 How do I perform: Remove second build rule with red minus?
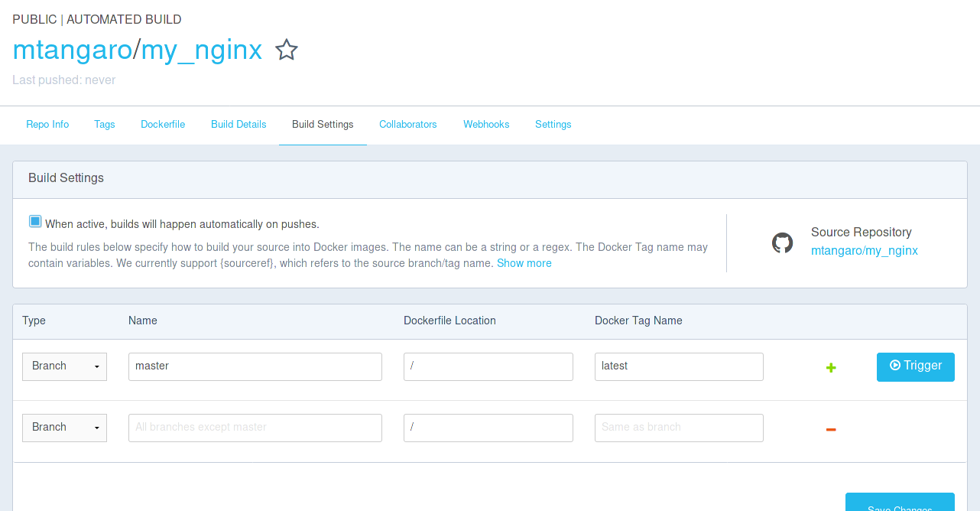[831, 430]
